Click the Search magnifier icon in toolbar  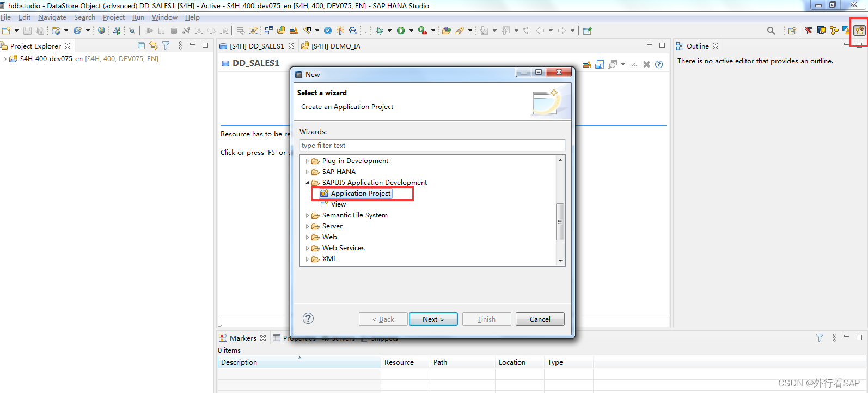(772, 31)
